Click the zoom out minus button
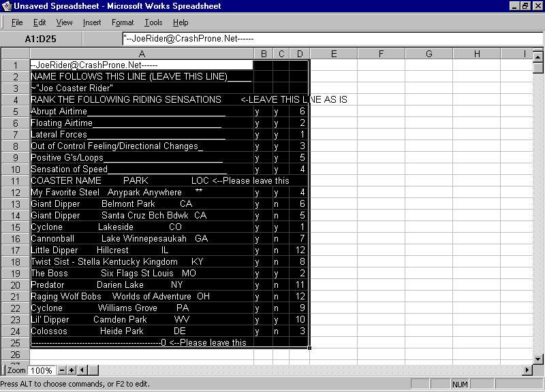Screen dimensions: 545x392 coord(62,370)
